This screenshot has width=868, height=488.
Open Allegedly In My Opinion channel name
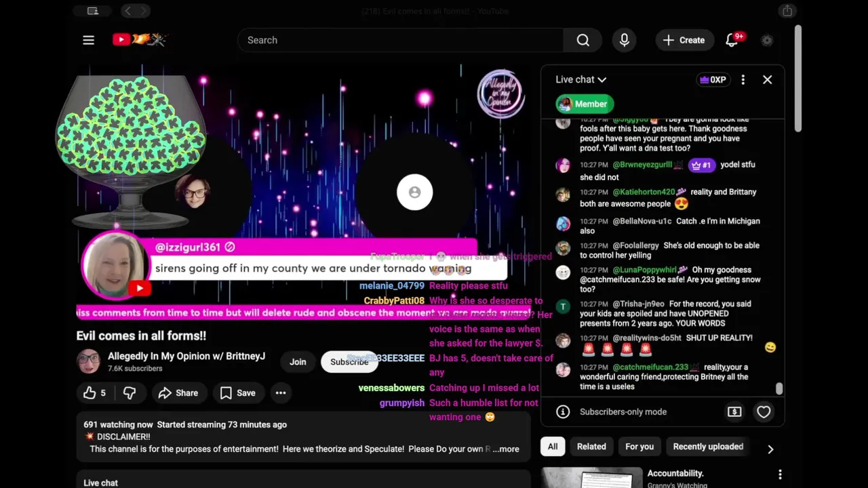pyautogui.click(x=186, y=356)
